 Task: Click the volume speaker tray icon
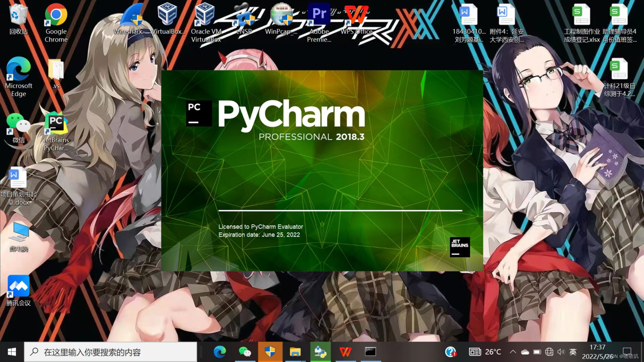coord(561,352)
